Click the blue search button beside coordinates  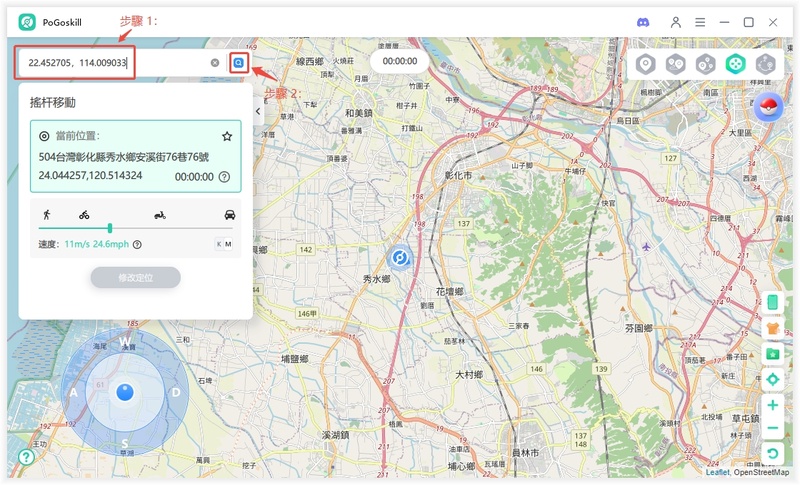pyautogui.click(x=238, y=63)
